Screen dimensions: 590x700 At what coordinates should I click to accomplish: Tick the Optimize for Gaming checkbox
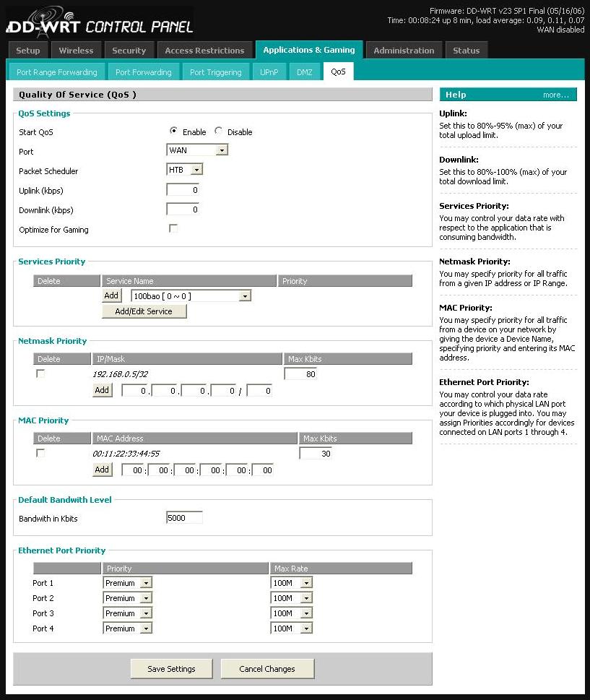(173, 228)
